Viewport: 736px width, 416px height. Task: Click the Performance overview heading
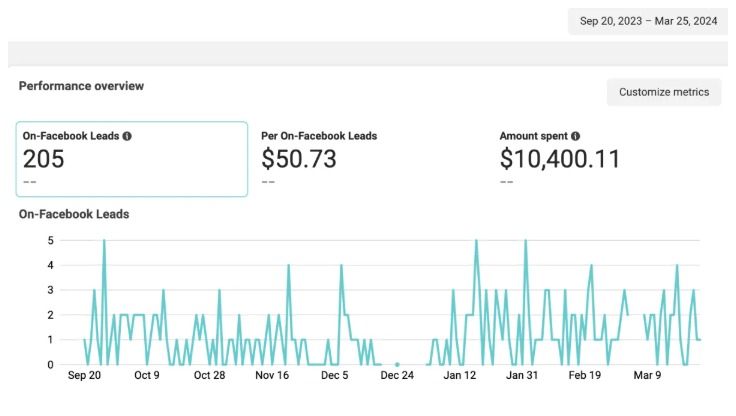81,86
